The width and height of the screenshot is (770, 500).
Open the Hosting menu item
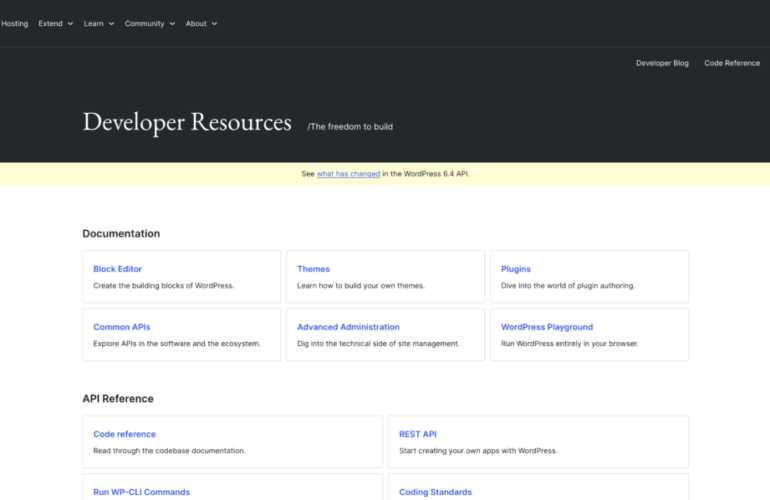point(14,24)
